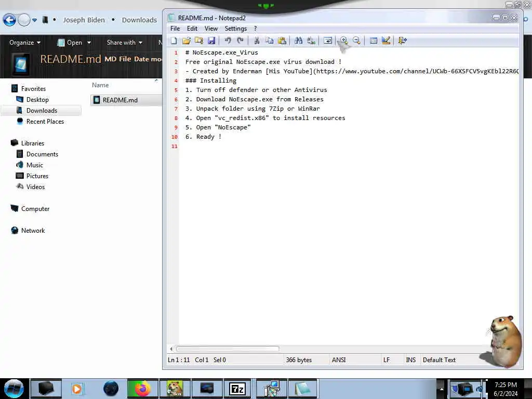This screenshot has height=399, width=532.
Task: Click the Default Text scheme status entry
Action: tap(439, 360)
